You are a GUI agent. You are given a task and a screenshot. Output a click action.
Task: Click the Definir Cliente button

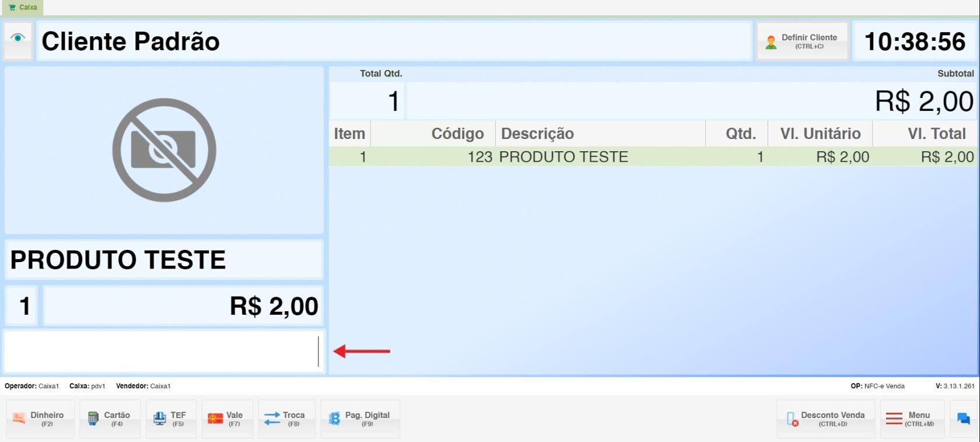(802, 41)
